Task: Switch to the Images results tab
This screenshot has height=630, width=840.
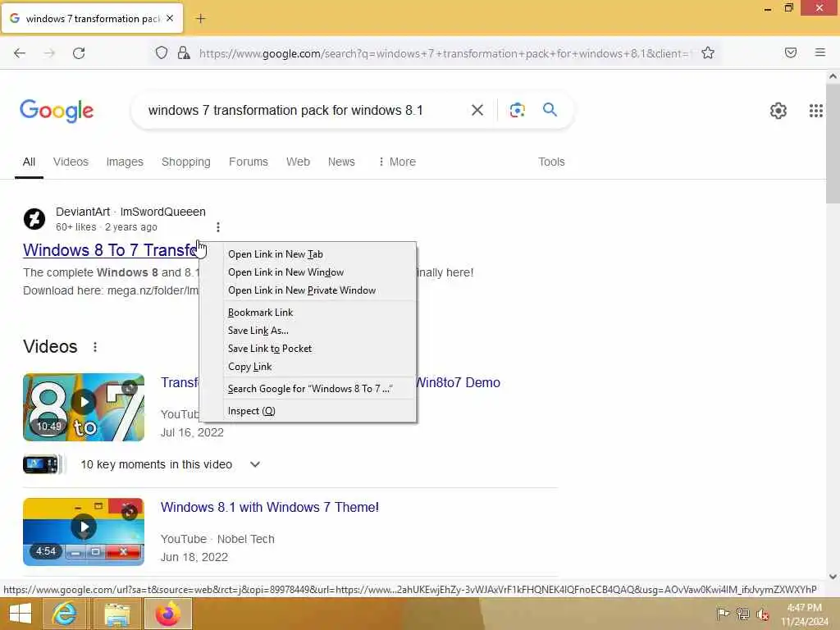Action: point(125,162)
